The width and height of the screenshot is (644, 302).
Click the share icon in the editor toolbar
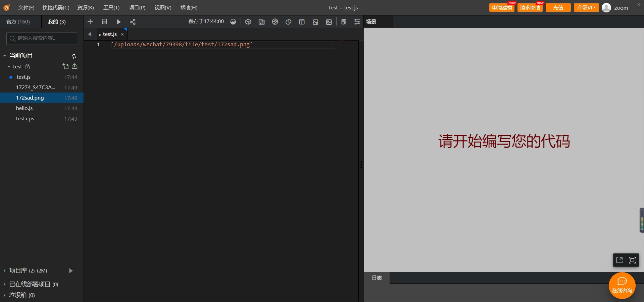133,22
